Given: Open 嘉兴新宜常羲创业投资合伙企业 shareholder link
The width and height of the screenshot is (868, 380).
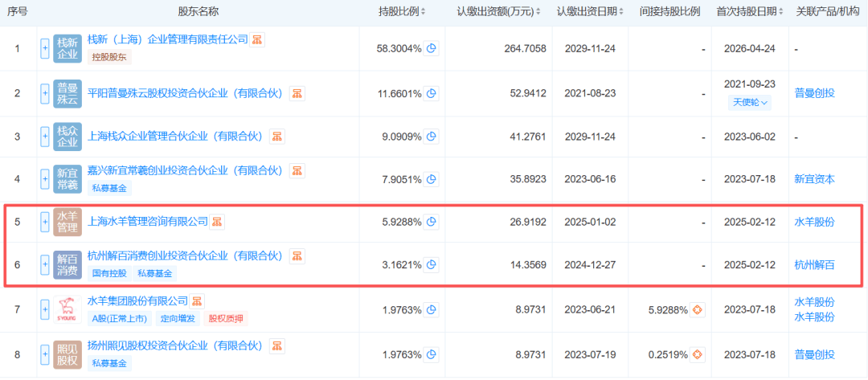Looking at the screenshot, I should pos(186,171).
